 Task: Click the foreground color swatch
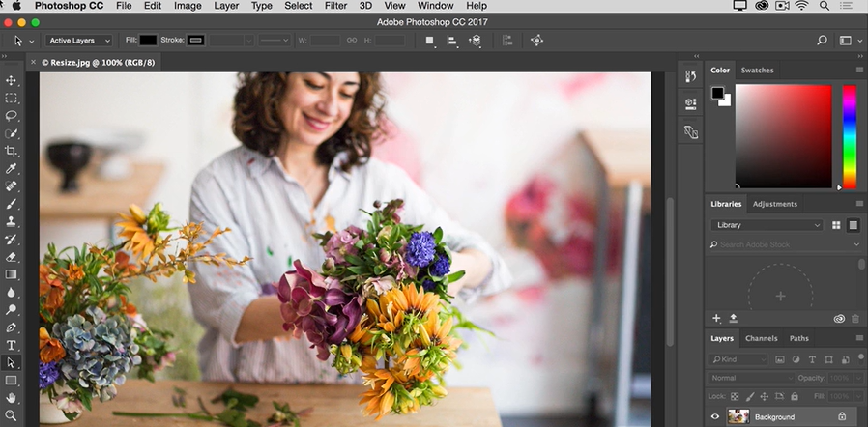[x=717, y=93]
